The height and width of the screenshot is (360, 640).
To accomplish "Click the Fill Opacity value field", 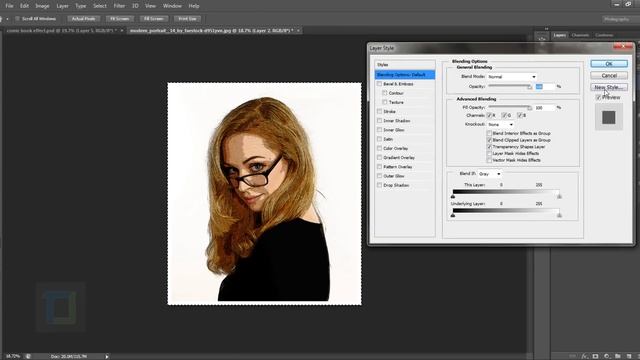I will coord(545,108).
